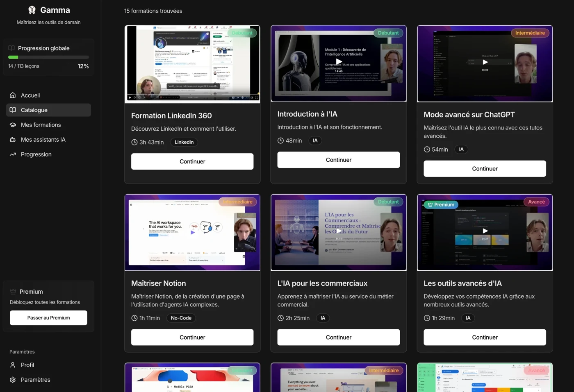Open Paramètres with gear icon
Image resolution: width=574 pixels, height=392 pixels.
click(48, 379)
